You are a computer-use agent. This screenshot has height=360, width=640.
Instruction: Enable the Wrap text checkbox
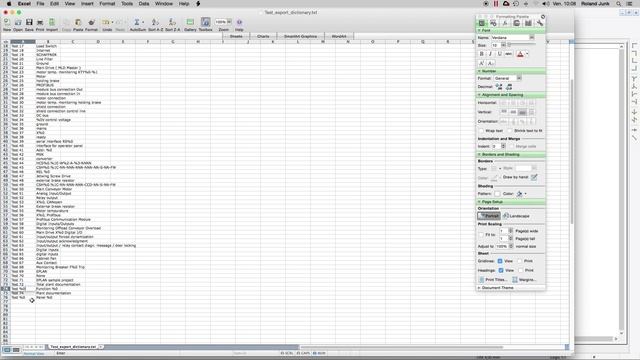[481, 131]
